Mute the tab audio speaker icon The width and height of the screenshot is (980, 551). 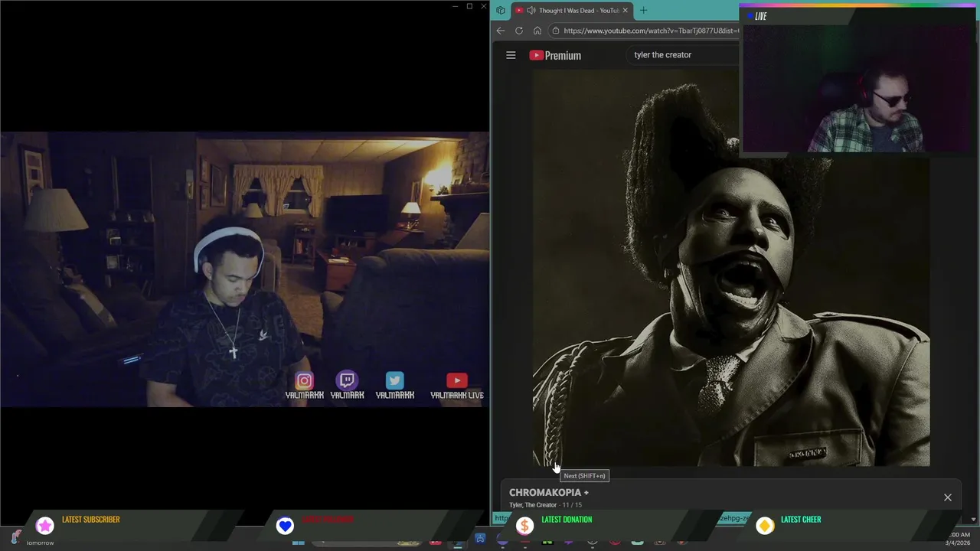click(531, 11)
